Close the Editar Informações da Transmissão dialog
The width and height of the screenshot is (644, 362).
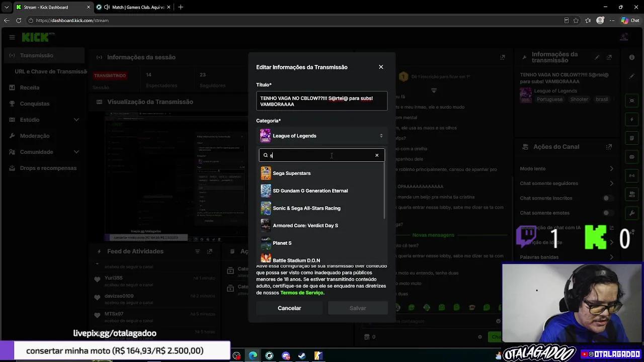(381, 67)
